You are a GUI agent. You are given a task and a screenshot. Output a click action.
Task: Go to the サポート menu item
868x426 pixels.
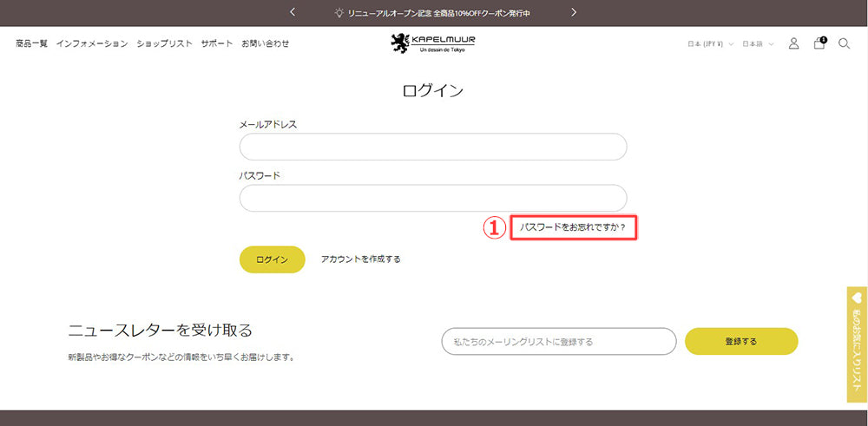click(x=216, y=43)
